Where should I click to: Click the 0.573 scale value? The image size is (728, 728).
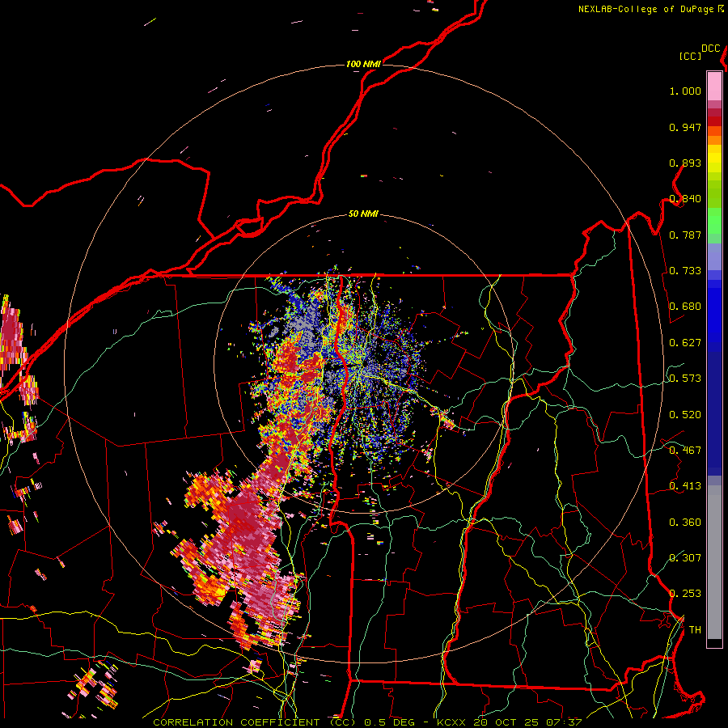pyautogui.click(x=685, y=379)
